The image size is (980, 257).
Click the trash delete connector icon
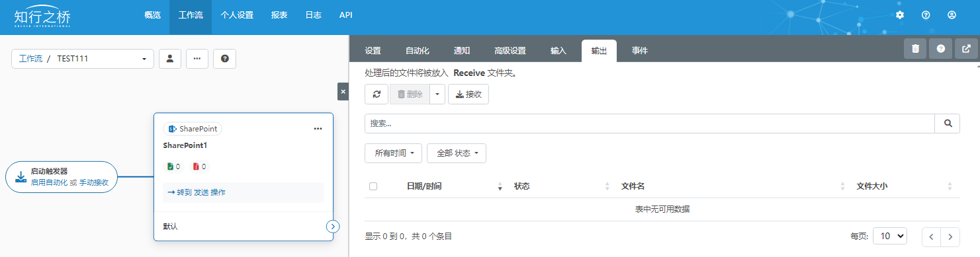(x=915, y=48)
